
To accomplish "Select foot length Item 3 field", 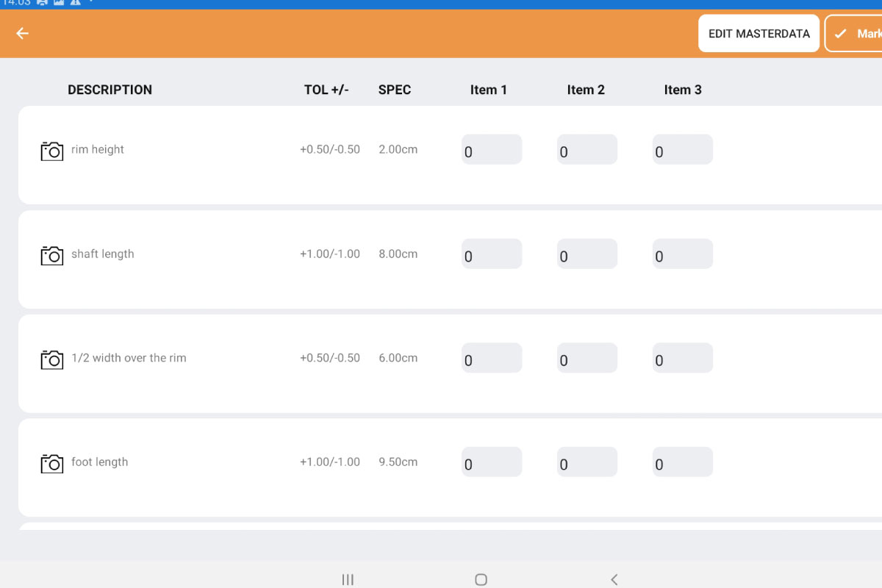I will tap(683, 462).
